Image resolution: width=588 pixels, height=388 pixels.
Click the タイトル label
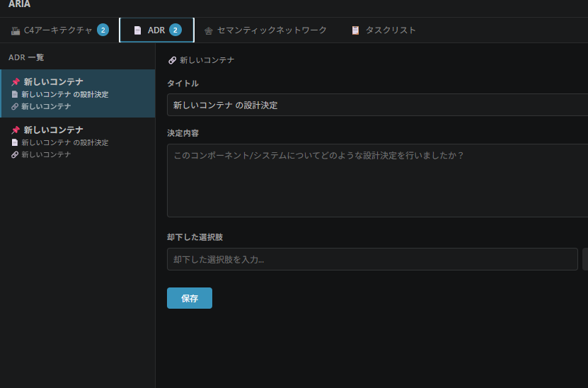pyautogui.click(x=183, y=84)
